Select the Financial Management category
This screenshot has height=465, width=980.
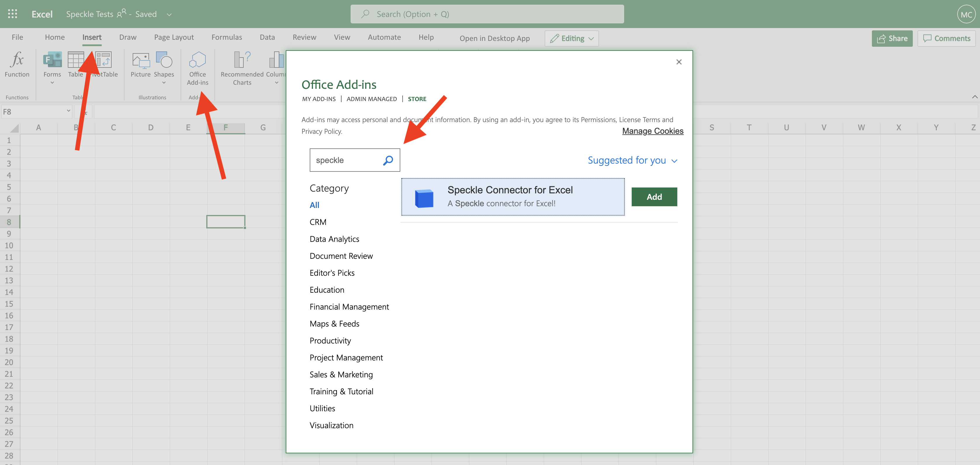tap(349, 307)
